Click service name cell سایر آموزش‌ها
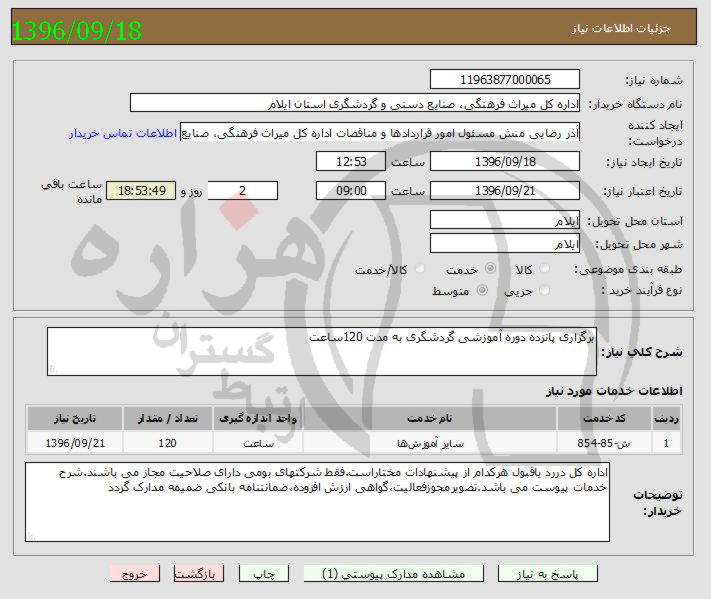The height and width of the screenshot is (599, 711). click(x=429, y=443)
